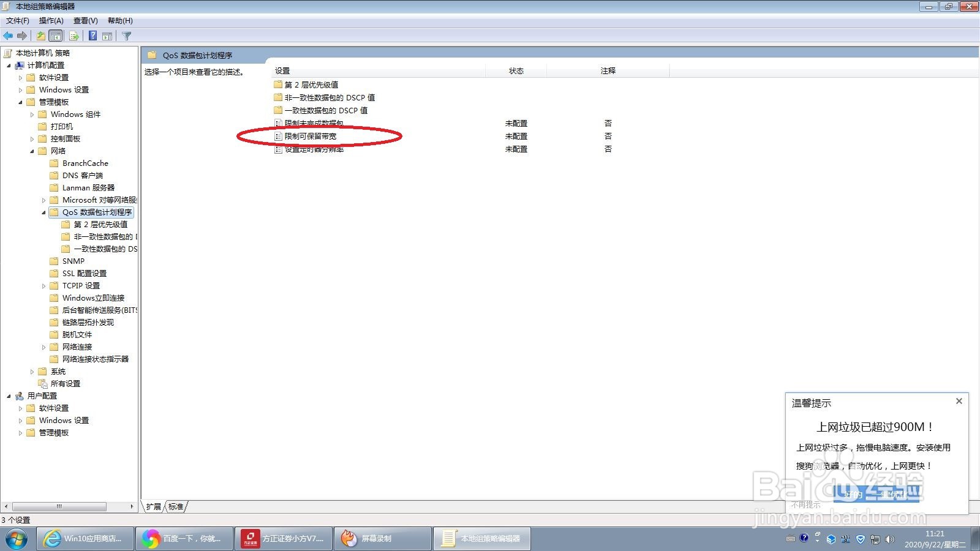The width and height of the screenshot is (980, 551).
Task: Open 方正证券小方 taskbar item
Action: pos(284,539)
